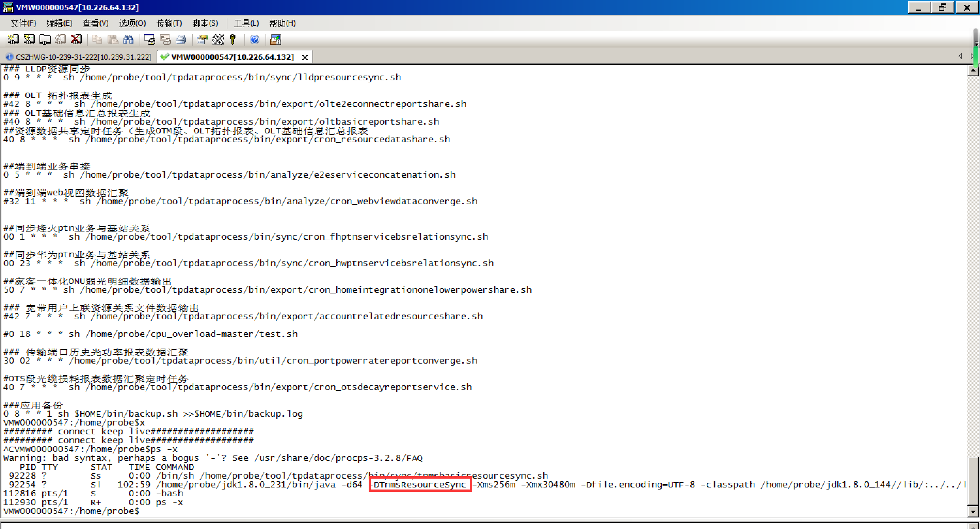
Task: Click the terminal scrollbar up arrow
Action: (x=973, y=70)
